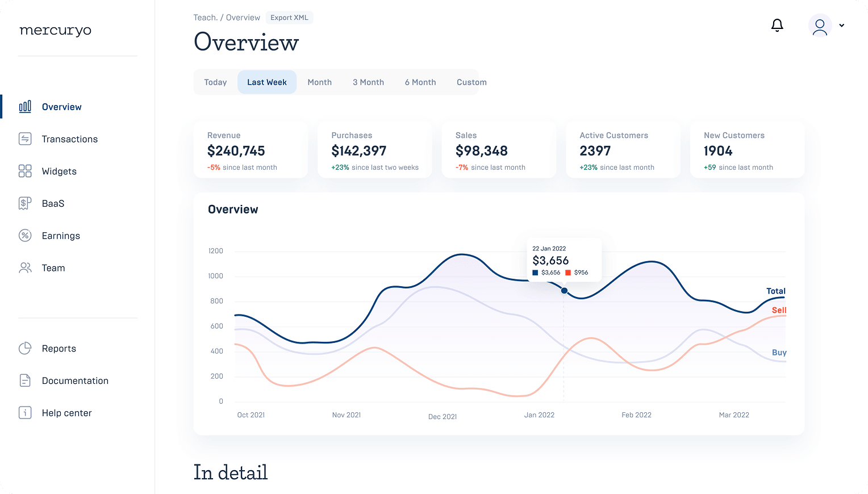Click the notification bell icon
The height and width of the screenshot is (494, 868).
click(777, 26)
